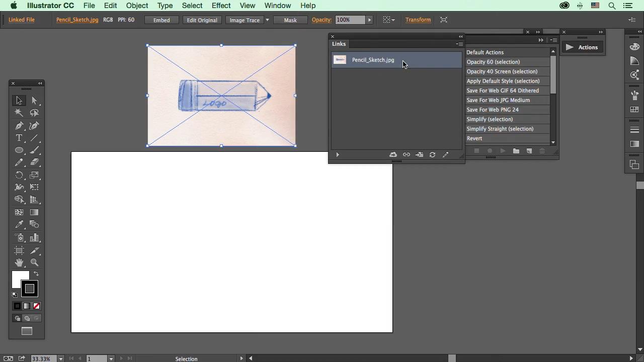Select the Selection (black arrow) tool
The image size is (644, 362).
point(19,101)
